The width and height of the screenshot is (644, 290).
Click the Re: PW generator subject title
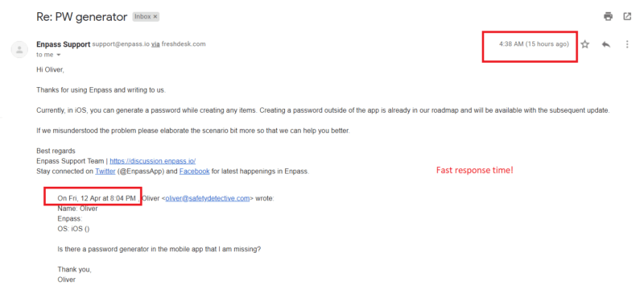(82, 17)
